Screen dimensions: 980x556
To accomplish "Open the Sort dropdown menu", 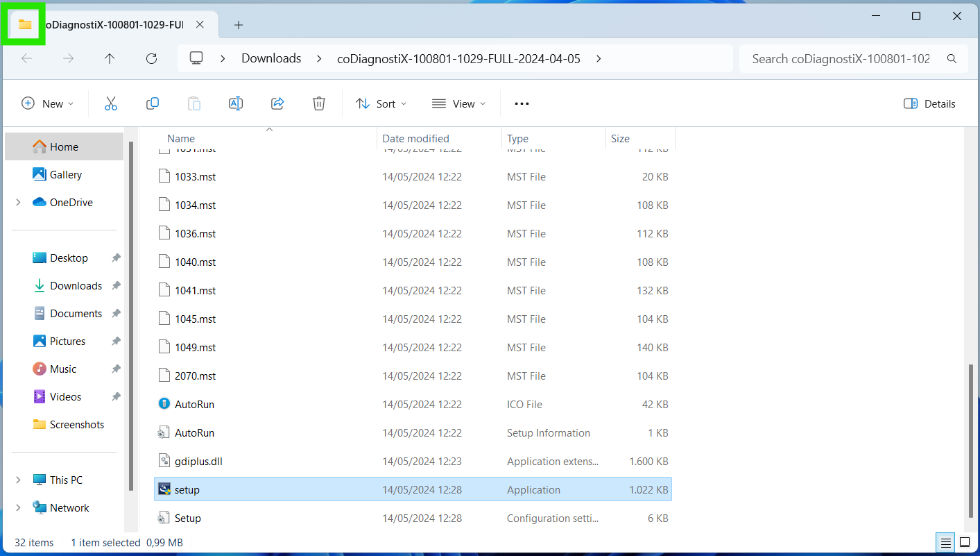I will pyautogui.click(x=381, y=103).
